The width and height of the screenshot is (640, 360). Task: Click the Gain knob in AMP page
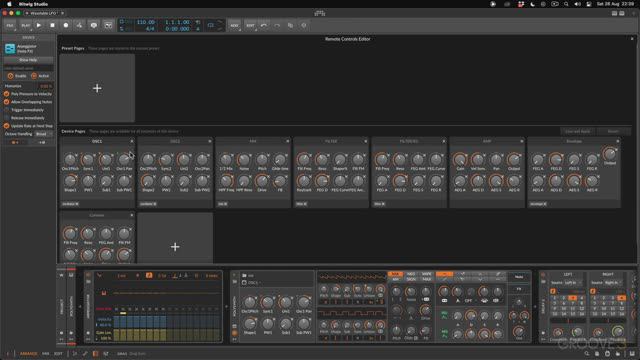pos(460,160)
